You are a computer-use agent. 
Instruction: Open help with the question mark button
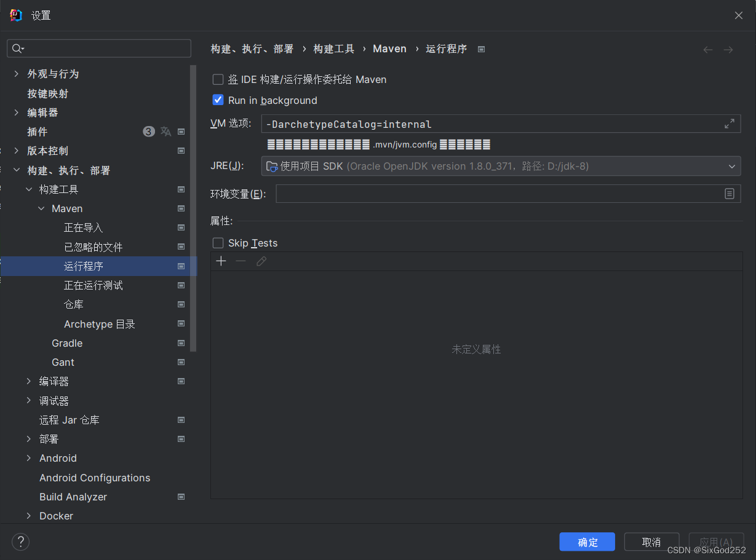pos(21,542)
